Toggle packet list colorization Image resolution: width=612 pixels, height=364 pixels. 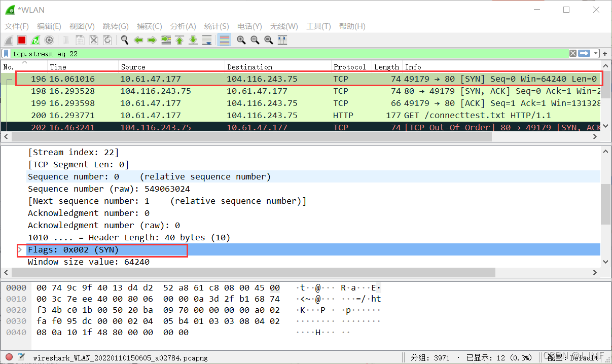coord(224,40)
